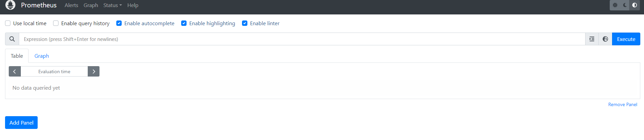Click the Prometheus flame logo icon
Viewport: 644px width, 140px height.
pyautogui.click(x=10, y=5)
